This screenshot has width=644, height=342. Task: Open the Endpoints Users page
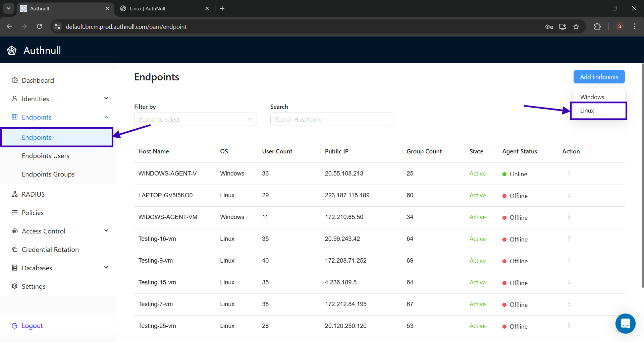46,155
